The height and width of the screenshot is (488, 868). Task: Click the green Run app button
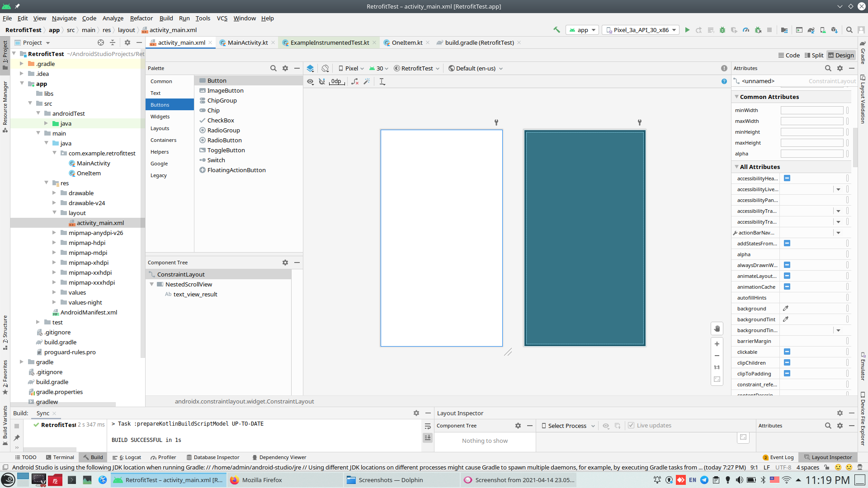[687, 30]
